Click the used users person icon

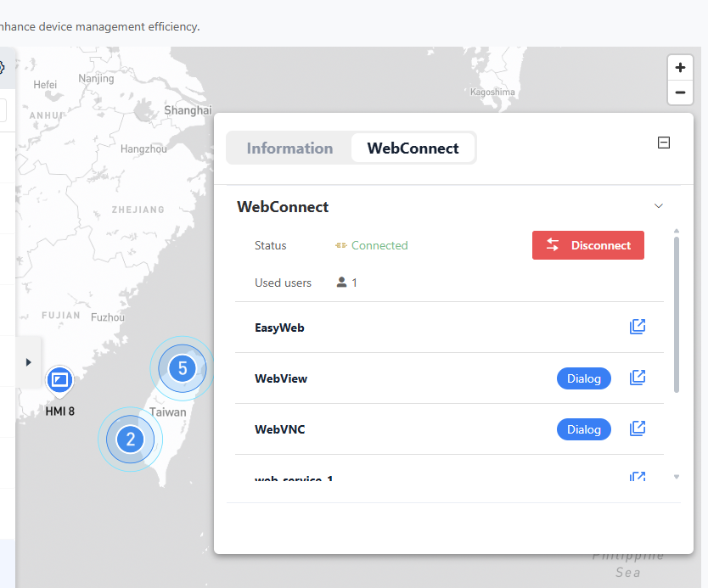341,283
